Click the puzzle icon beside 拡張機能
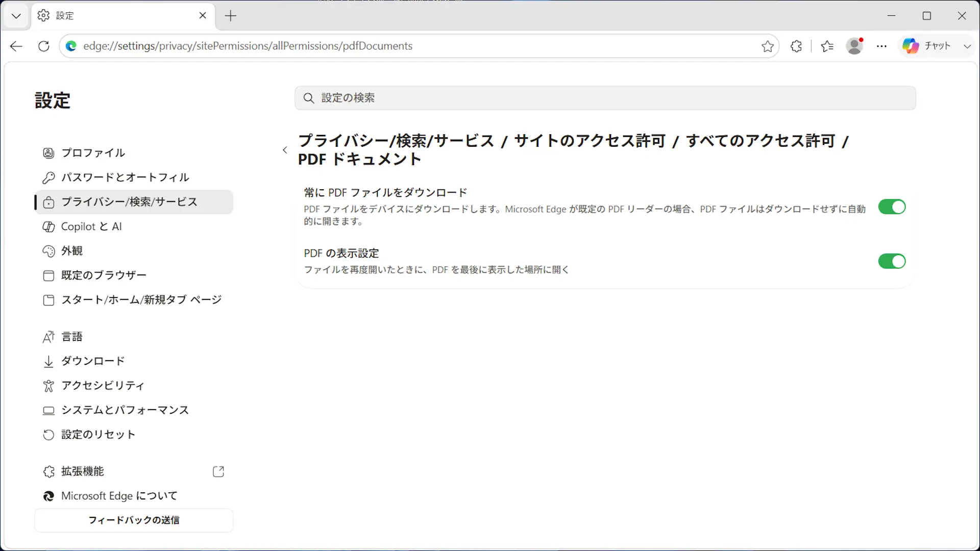 point(48,471)
